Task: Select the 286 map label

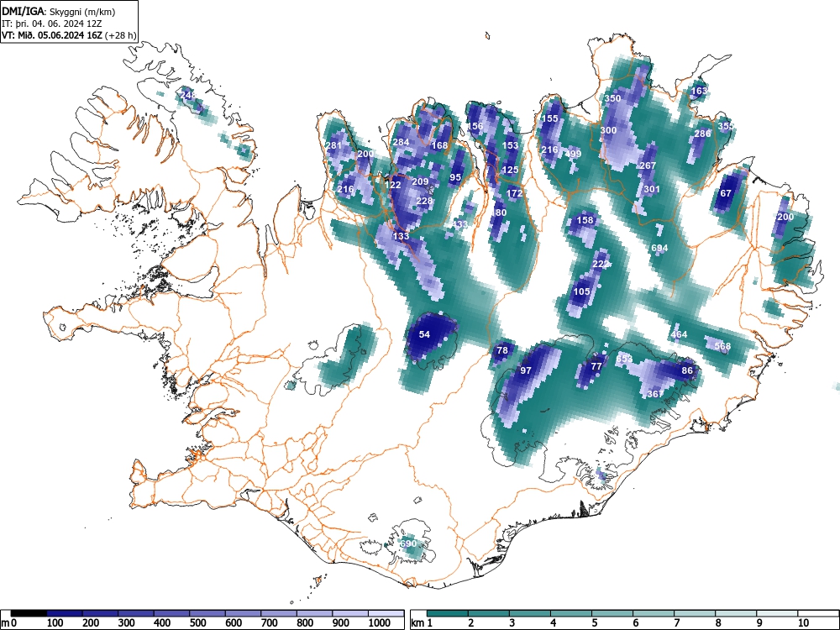Action: click(702, 134)
